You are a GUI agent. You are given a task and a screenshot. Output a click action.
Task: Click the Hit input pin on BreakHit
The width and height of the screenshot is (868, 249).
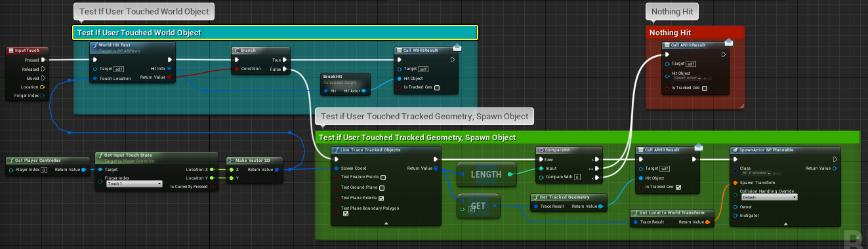click(x=326, y=91)
